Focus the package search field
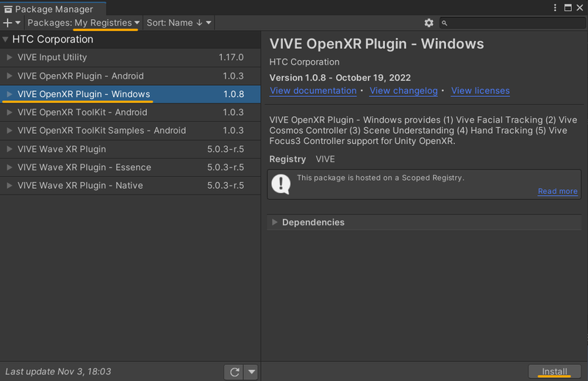The width and height of the screenshot is (588, 381). pos(512,23)
